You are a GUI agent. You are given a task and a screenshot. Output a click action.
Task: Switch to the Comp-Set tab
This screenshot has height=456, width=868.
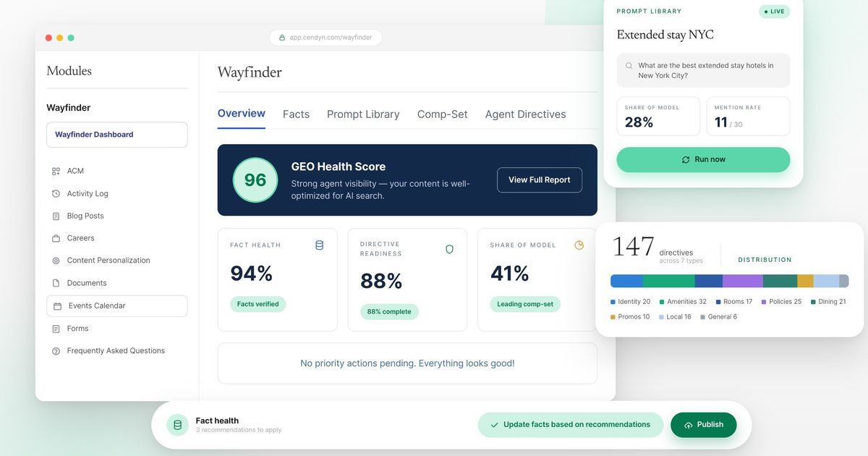coord(443,114)
